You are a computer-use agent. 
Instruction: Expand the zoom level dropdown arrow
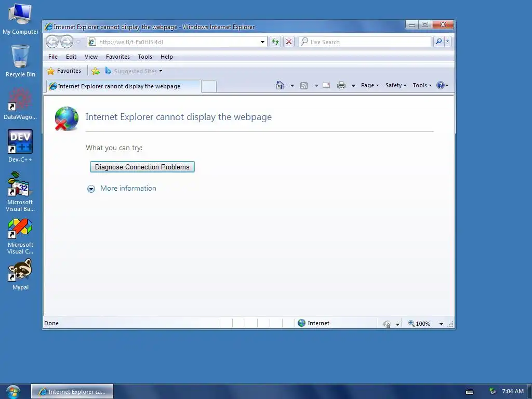click(441, 324)
